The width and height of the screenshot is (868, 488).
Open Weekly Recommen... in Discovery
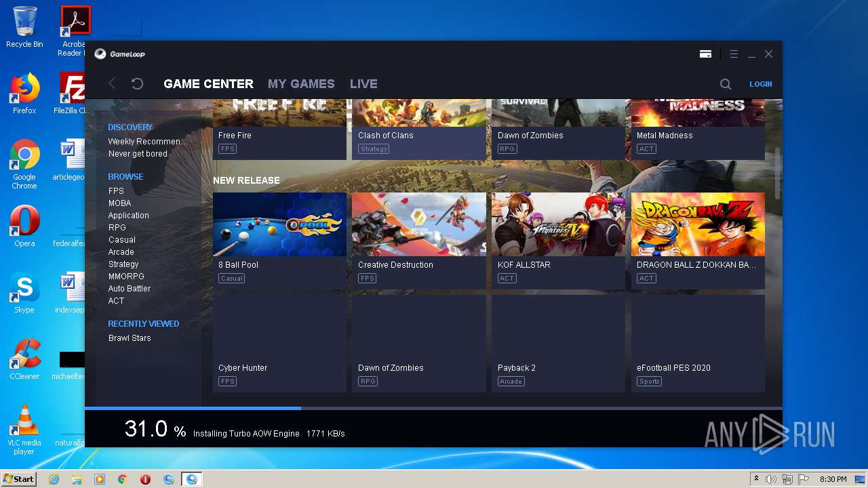tap(148, 142)
